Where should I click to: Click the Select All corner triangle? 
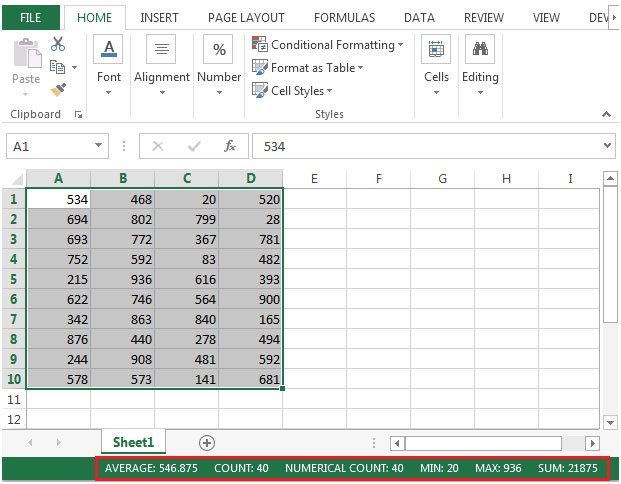(x=18, y=179)
